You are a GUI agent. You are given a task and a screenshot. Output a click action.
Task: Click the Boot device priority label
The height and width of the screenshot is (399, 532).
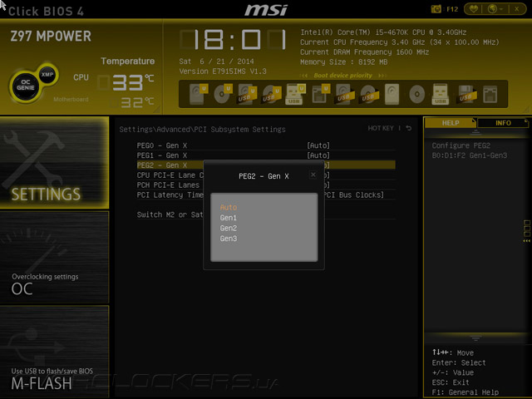pyautogui.click(x=342, y=76)
